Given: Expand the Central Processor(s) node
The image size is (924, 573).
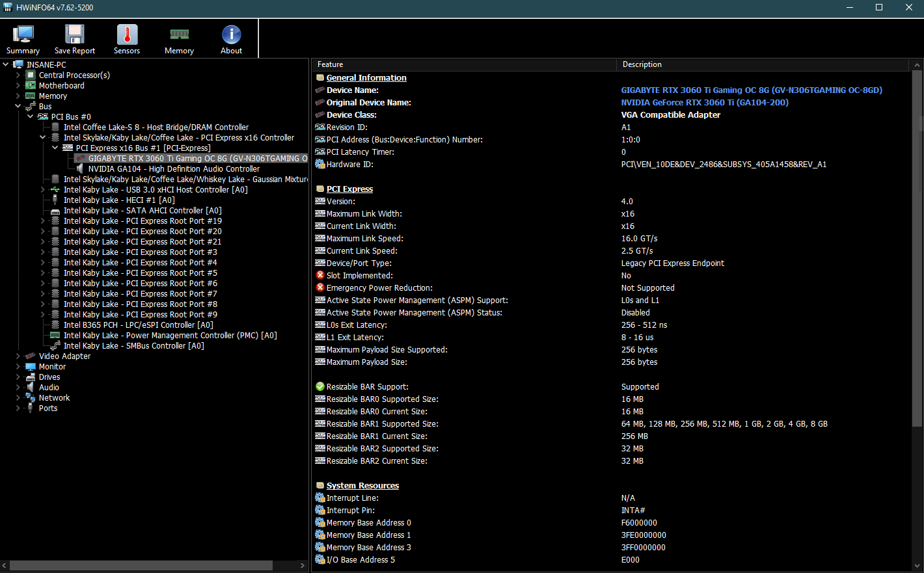Looking at the screenshot, I should 18,75.
